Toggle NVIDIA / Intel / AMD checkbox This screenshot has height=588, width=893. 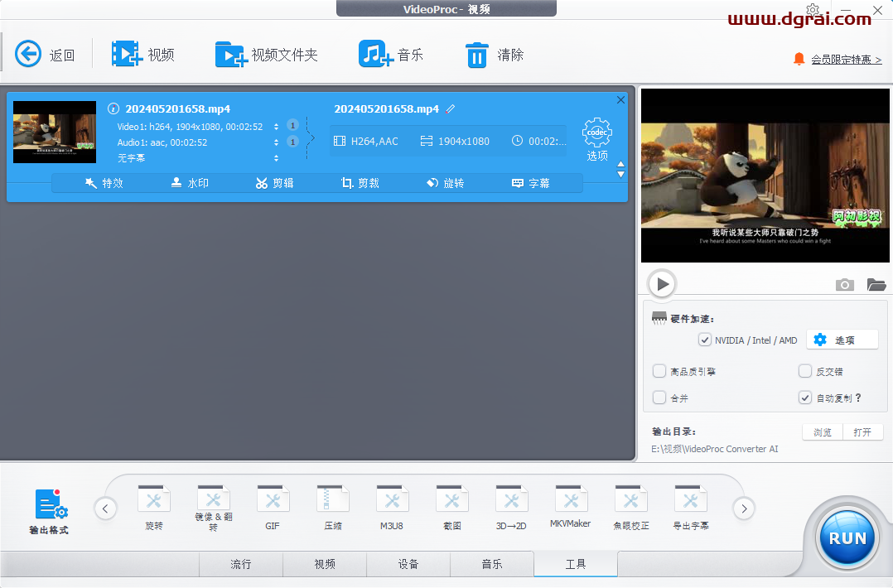coord(704,340)
